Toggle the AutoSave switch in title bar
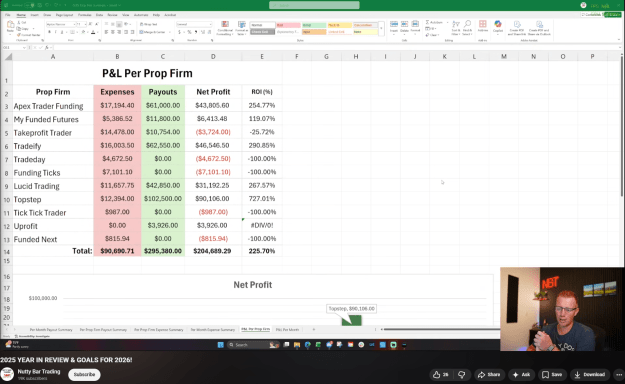The width and height of the screenshot is (625, 384). point(28,5)
